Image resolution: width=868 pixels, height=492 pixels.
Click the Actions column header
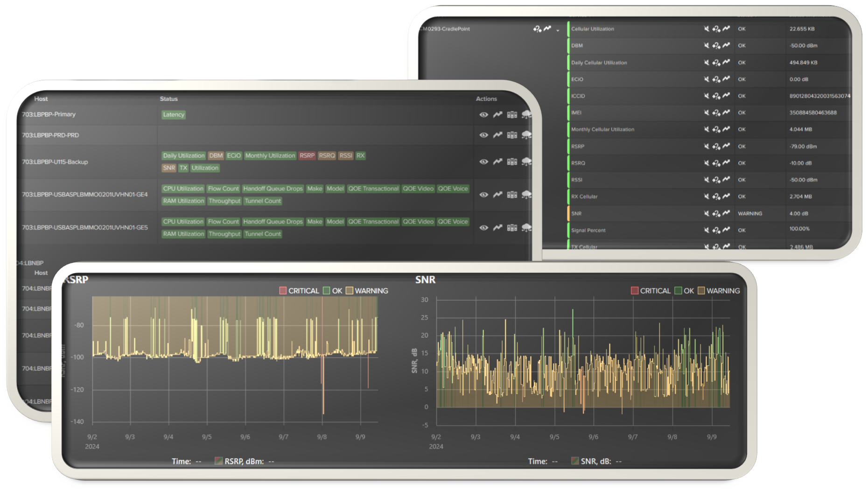(x=487, y=98)
